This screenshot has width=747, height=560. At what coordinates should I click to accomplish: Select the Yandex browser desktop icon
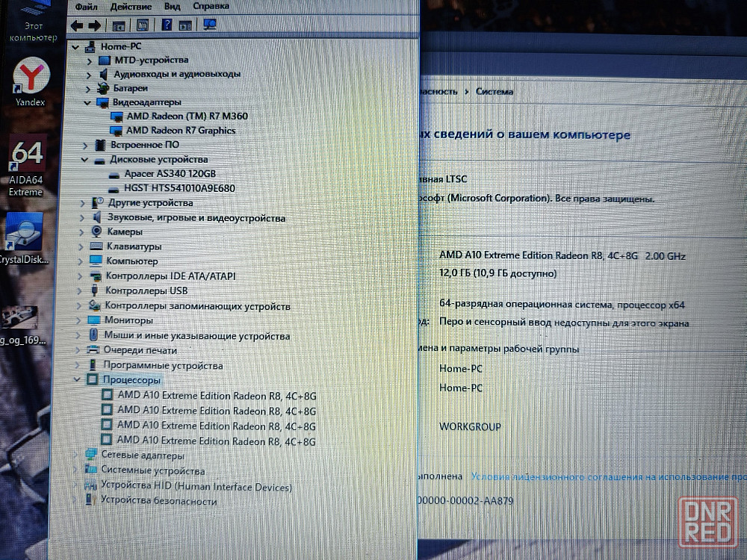31,81
